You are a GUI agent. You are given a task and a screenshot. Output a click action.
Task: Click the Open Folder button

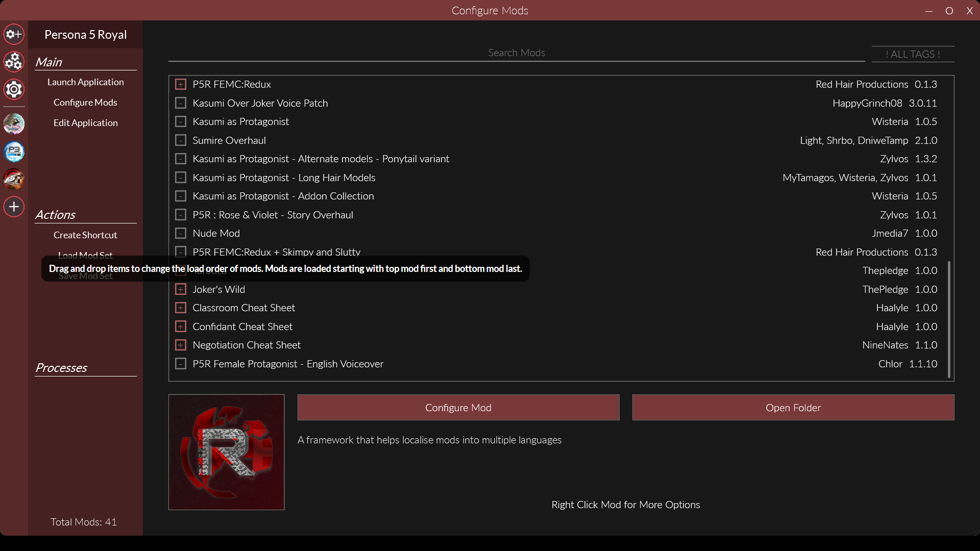[x=793, y=408]
